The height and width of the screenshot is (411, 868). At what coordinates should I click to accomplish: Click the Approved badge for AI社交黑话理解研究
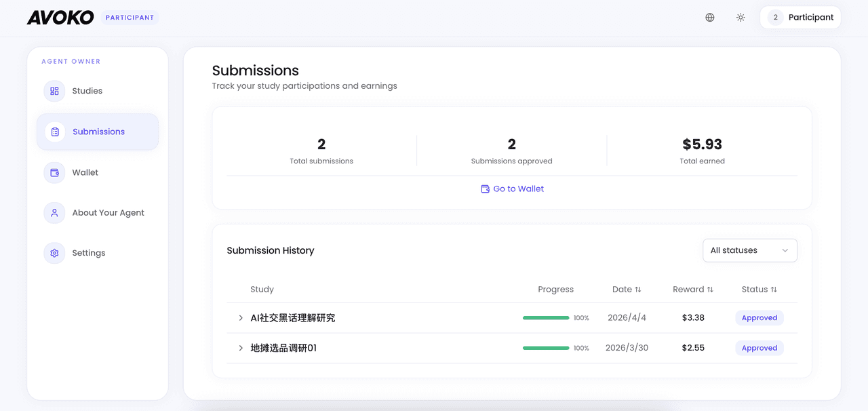click(x=759, y=317)
